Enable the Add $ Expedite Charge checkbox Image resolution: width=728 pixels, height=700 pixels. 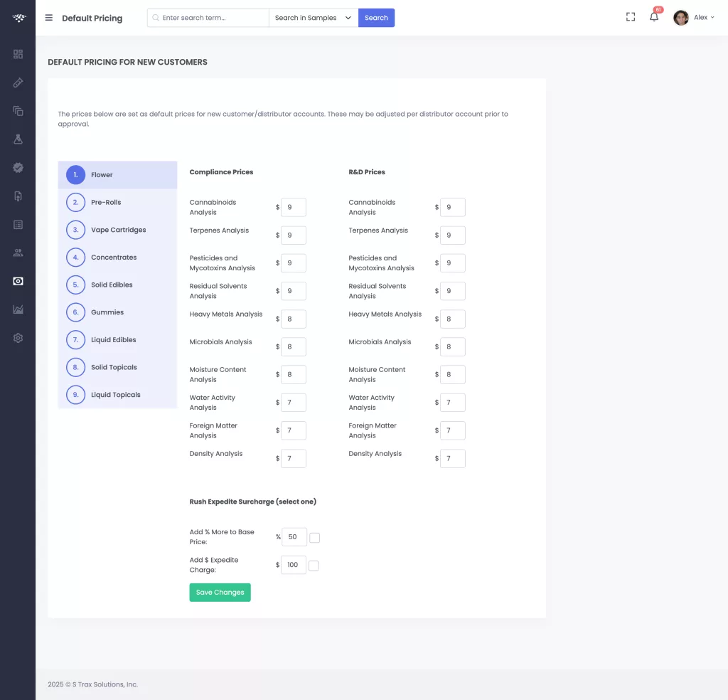pyautogui.click(x=314, y=566)
